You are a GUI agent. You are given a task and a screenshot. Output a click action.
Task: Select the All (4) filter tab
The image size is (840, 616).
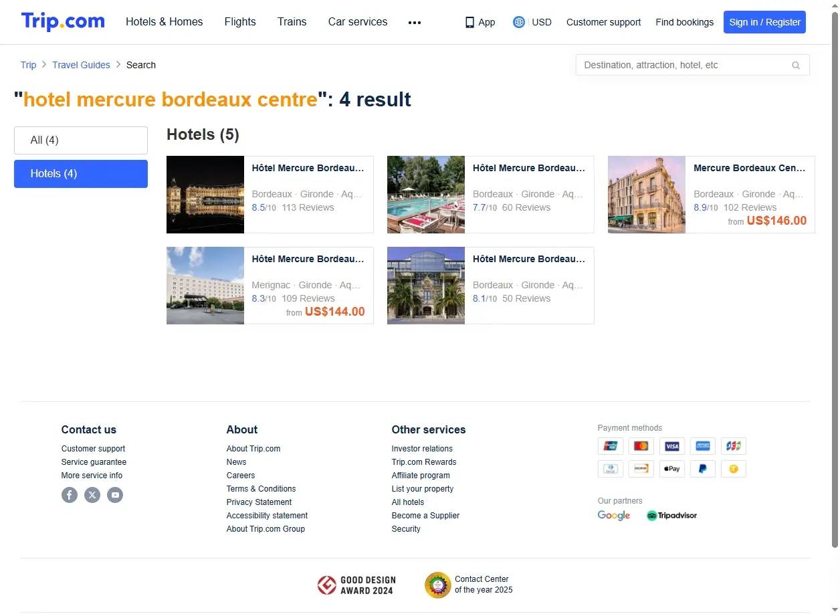click(x=81, y=140)
